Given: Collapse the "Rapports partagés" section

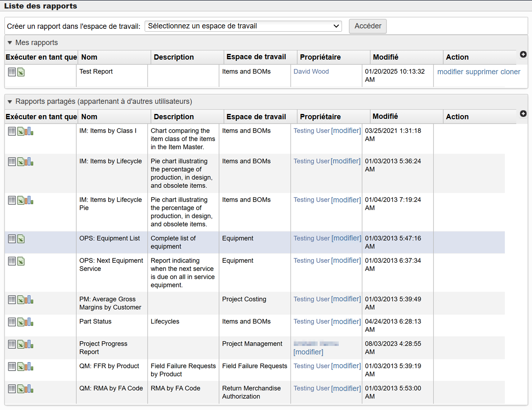Looking at the screenshot, I should [x=10, y=101].
